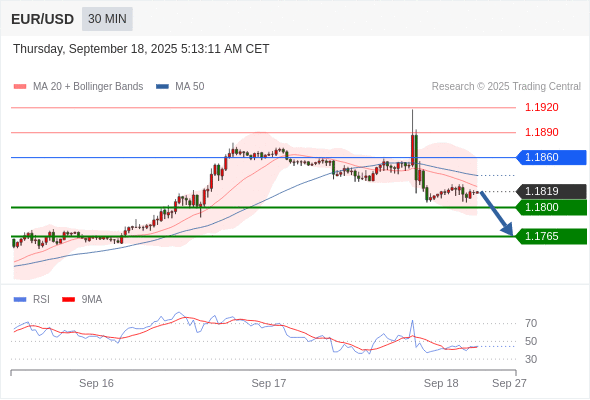Click the EUR/USD pair title
590x400 pixels.
tap(43, 19)
